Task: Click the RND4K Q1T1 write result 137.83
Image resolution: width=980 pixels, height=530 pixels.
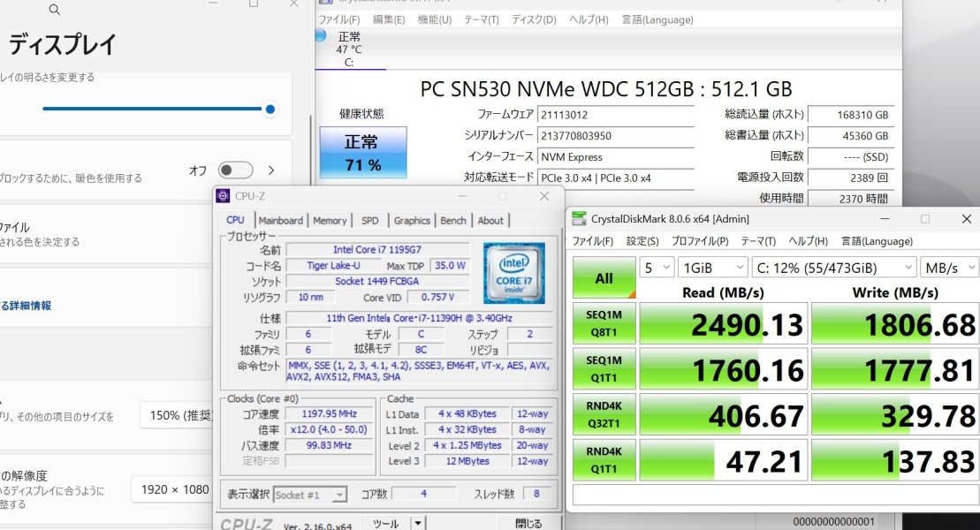Action: (895, 460)
